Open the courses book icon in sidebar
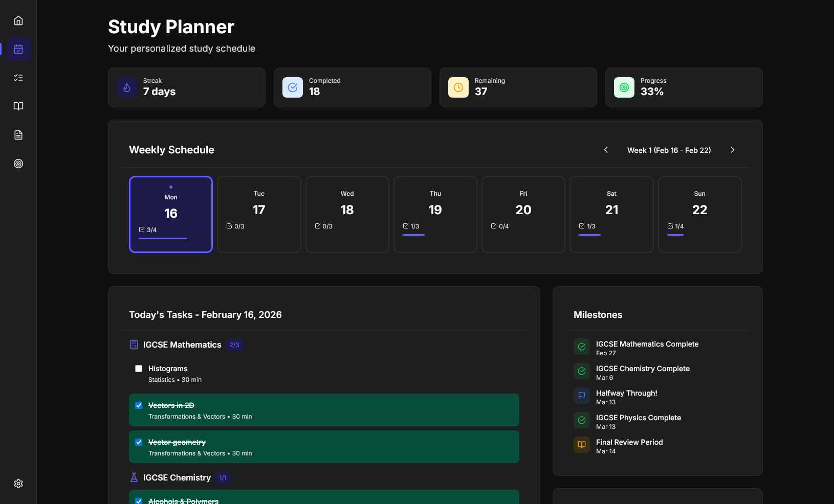The height and width of the screenshot is (504, 834). pyautogui.click(x=18, y=106)
